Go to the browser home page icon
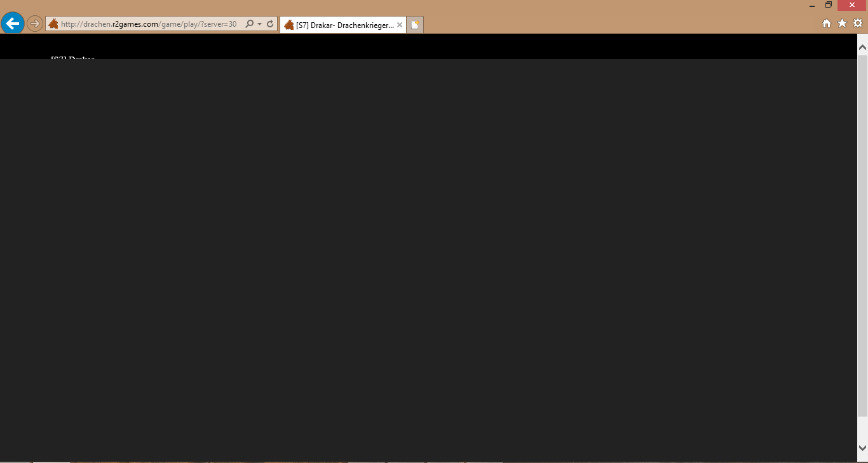The height and width of the screenshot is (463, 868). pyautogui.click(x=827, y=24)
